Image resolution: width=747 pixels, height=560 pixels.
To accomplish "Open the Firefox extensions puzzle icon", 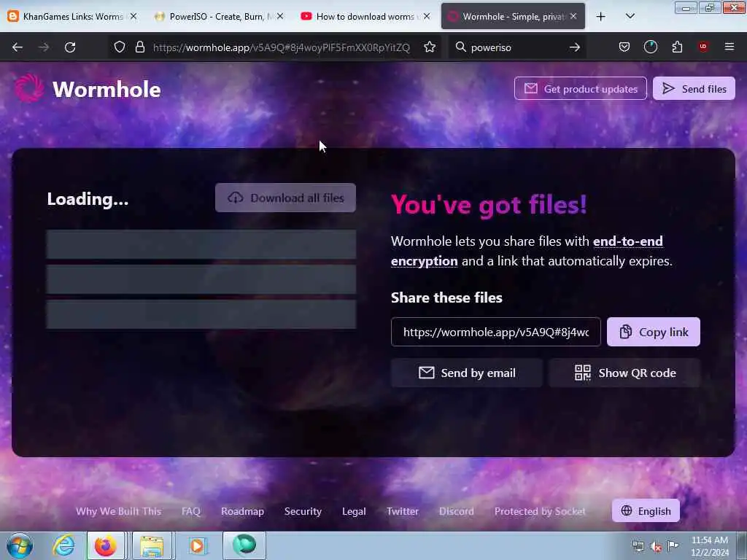I will coord(677,47).
